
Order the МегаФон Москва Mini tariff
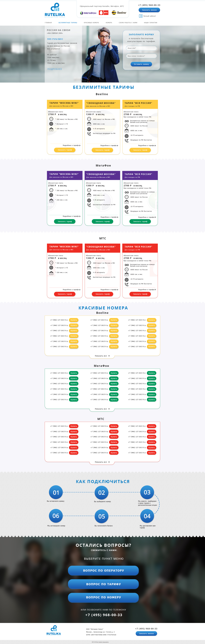[65, 221]
